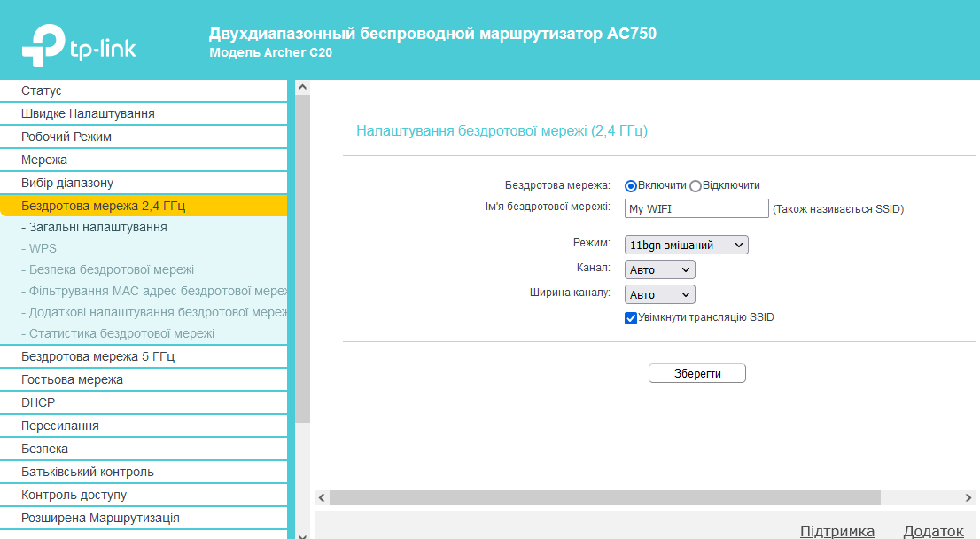Click sidebar scroll up arrow
This screenshot has width=980, height=539.
302,88
